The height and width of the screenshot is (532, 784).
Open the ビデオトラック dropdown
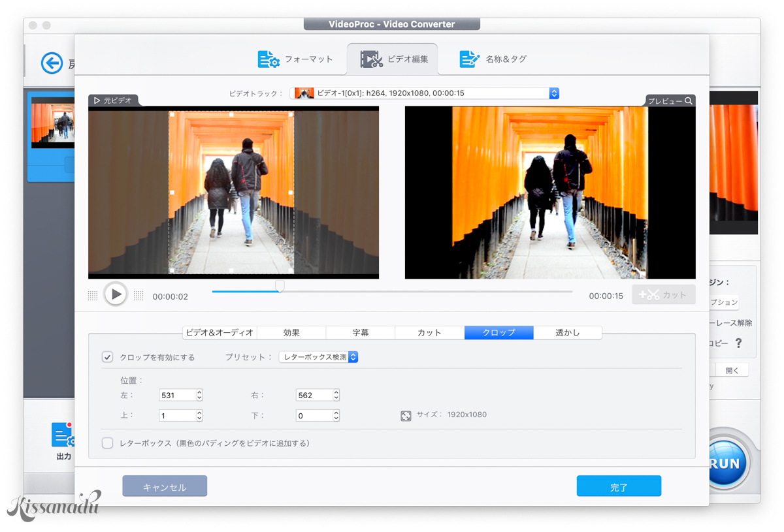(554, 93)
